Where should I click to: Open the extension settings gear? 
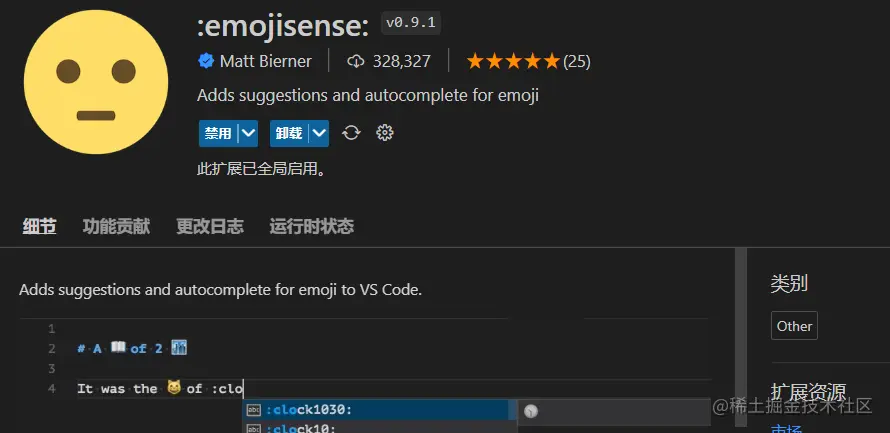385,133
